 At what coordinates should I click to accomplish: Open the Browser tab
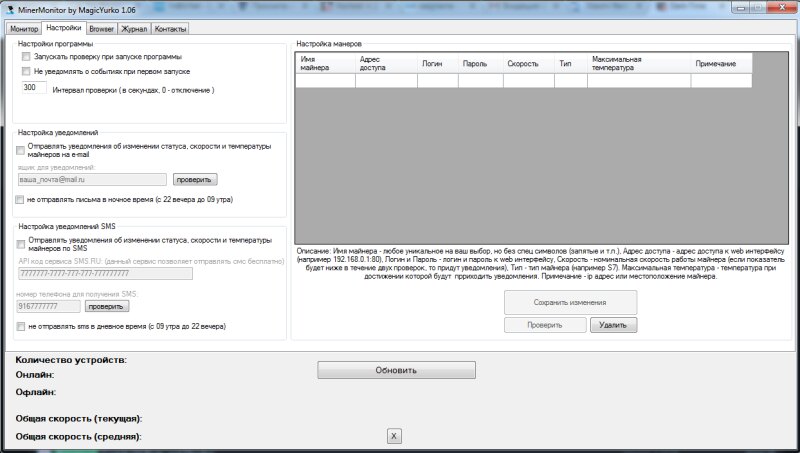click(x=101, y=29)
